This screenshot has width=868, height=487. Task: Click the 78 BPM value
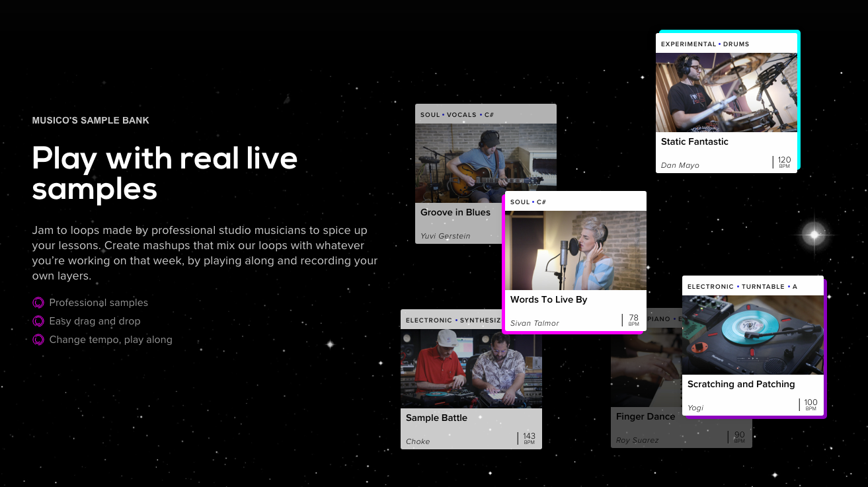(633, 320)
